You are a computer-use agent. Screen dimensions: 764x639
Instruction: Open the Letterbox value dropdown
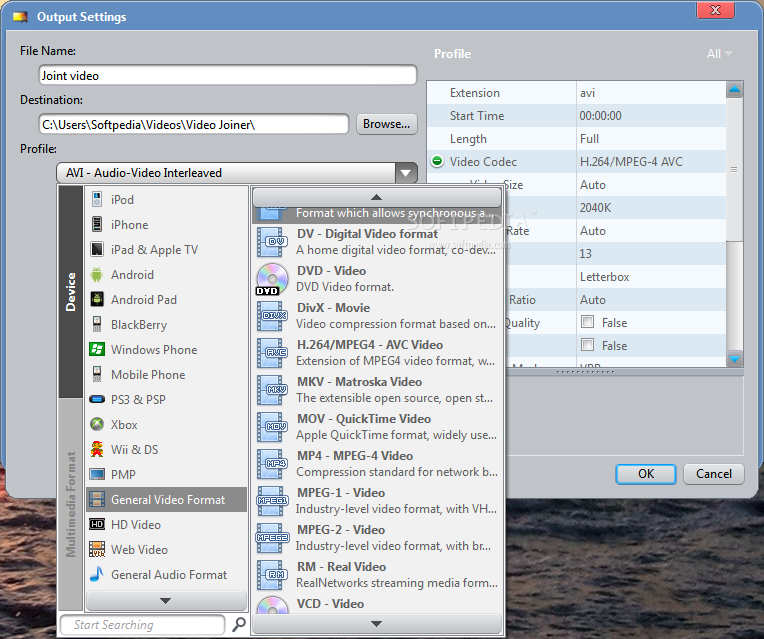tap(651, 277)
